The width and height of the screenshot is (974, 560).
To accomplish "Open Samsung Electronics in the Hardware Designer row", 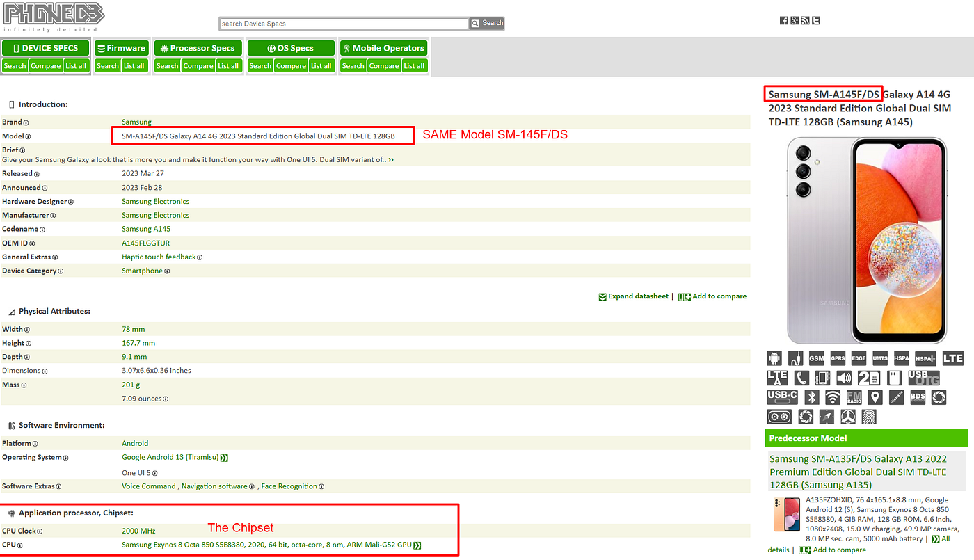I will [x=155, y=202].
